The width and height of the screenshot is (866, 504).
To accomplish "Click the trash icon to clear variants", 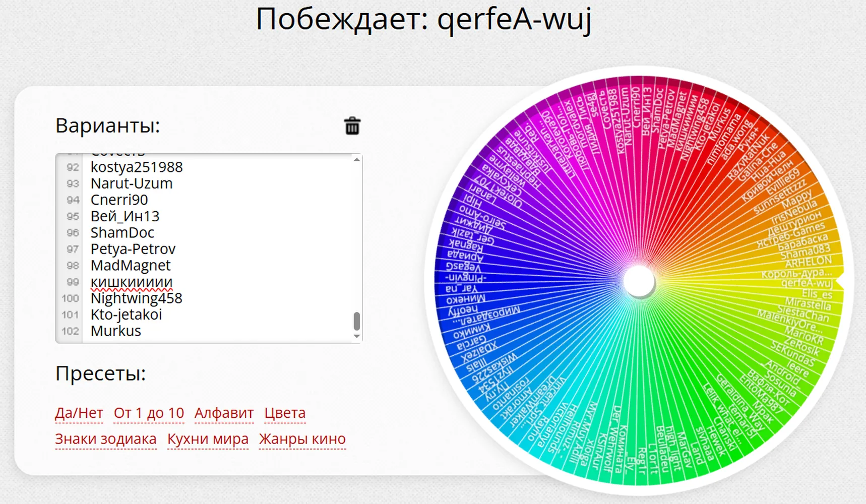I will coord(352,126).
